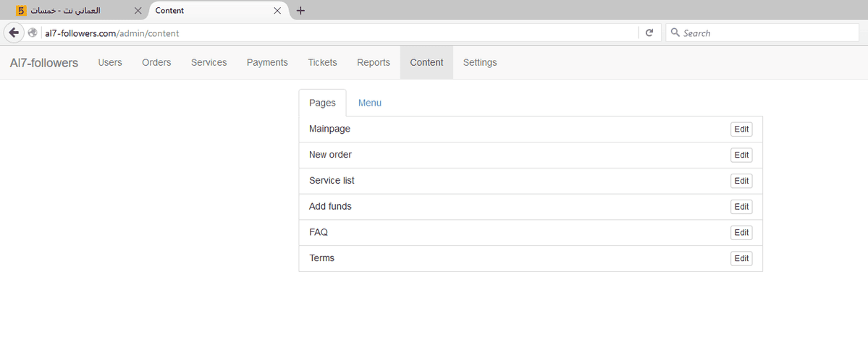Image resolution: width=868 pixels, height=358 pixels.
Task: Open the Users admin section
Action: 109,62
